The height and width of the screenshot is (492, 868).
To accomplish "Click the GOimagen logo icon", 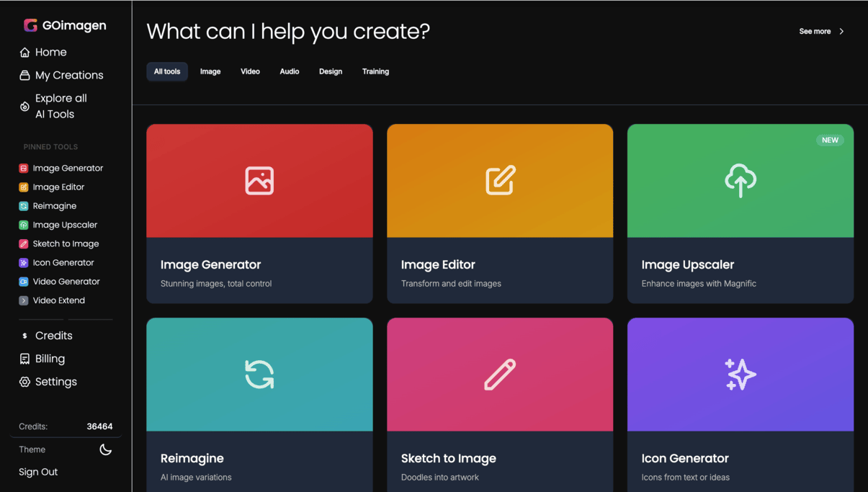I will [x=30, y=25].
